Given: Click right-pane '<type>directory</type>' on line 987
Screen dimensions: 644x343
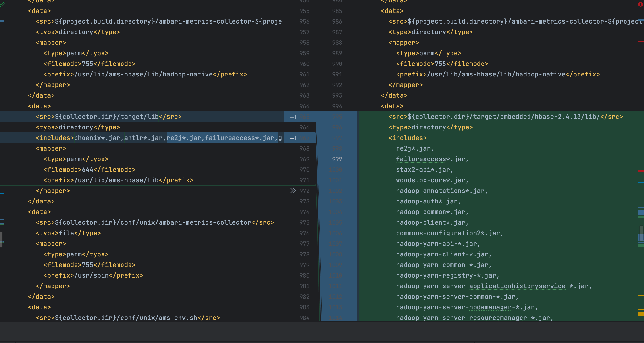Looking at the screenshot, I should click(x=431, y=32).
